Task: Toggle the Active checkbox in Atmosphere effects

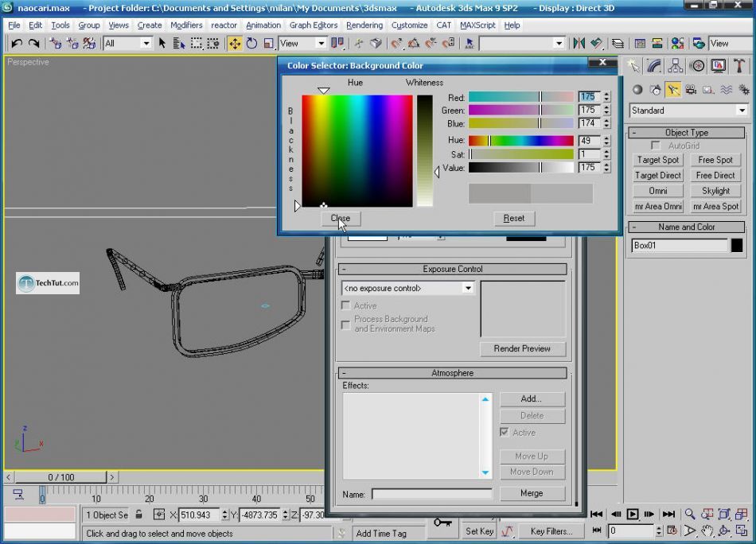Action: (505, 433)
